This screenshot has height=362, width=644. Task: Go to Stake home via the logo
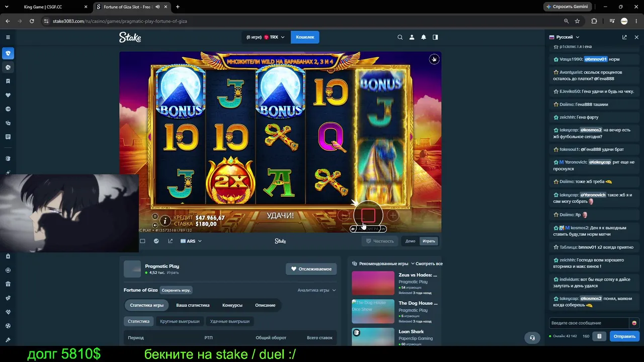pos(130,37)
